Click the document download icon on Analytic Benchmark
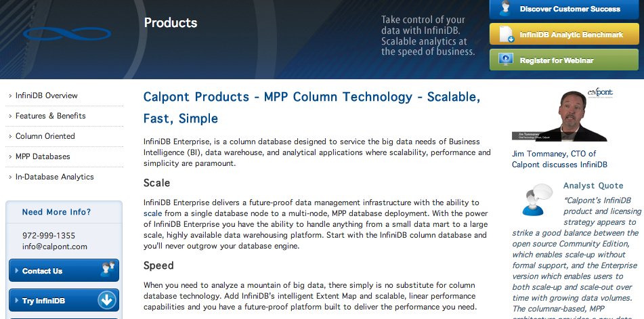644x319 pixels. click(x=507, y=34)
